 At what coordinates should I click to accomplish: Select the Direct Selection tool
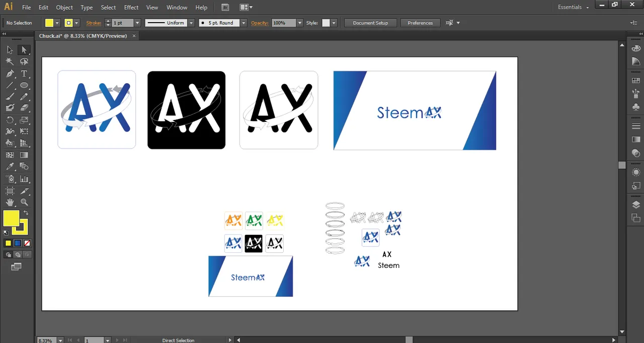coord(24,50)
